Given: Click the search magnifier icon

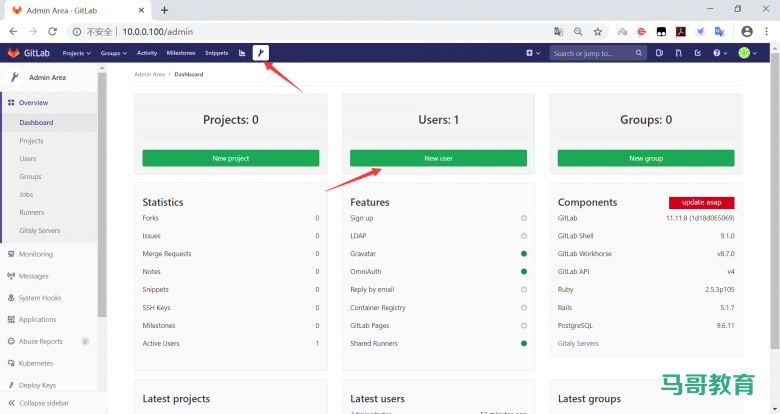Looking at the screenshot, I should pos(639,53).
